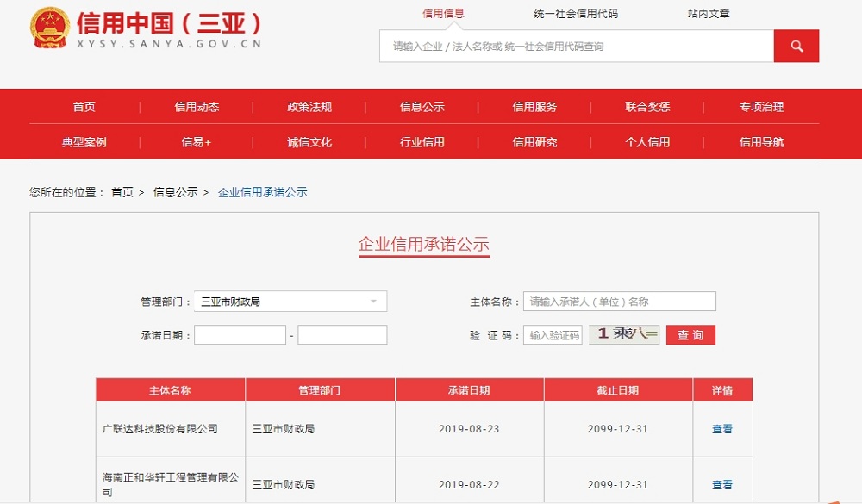Go to 信用研究 in navigation
The height and width of the screenshot is (504, 862).
535,142
